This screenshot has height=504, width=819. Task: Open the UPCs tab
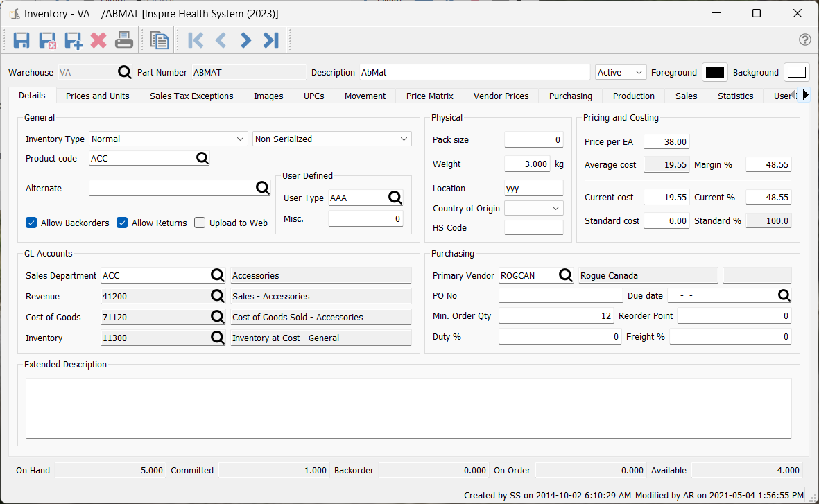[314, 96]
